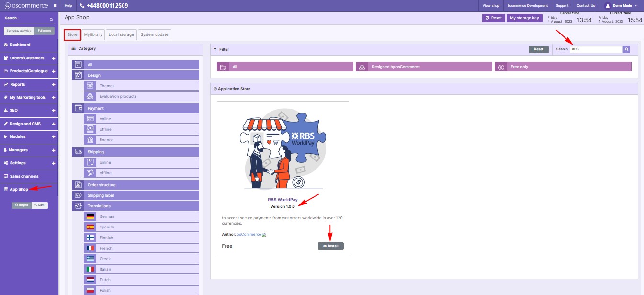This screenshot has width=644, height=295.
Task: Click the RBS search input field
Action: click(x=596, y=49)
